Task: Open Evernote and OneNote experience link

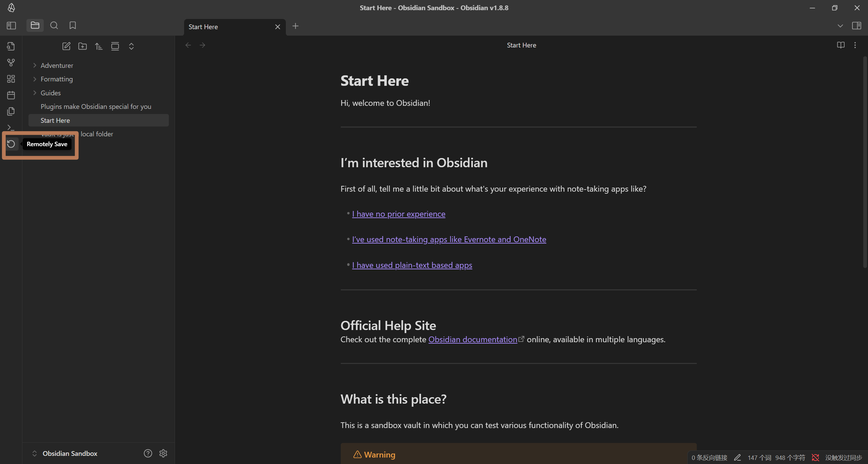Action: pyautogui.click(x=449, y=239)
